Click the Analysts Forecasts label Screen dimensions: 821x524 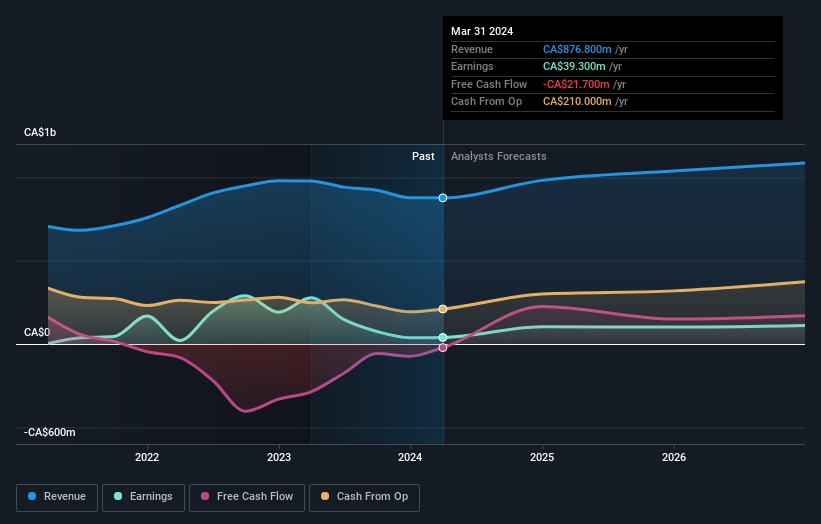point(498,156)
